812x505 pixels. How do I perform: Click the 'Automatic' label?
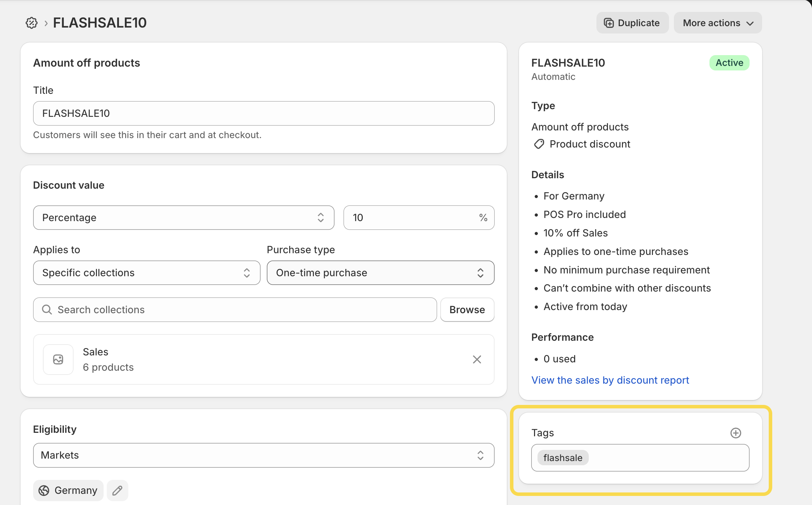(553, 77)
